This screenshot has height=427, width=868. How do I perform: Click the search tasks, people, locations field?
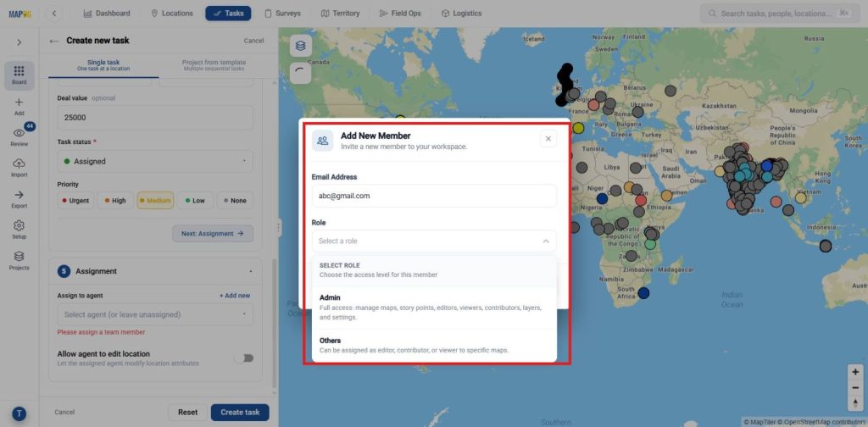781,14
